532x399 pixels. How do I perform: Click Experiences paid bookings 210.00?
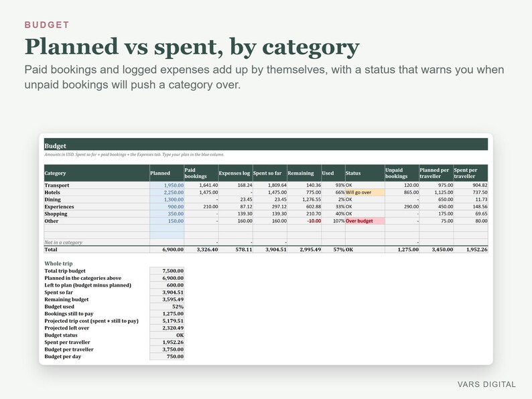pos(201,207)
